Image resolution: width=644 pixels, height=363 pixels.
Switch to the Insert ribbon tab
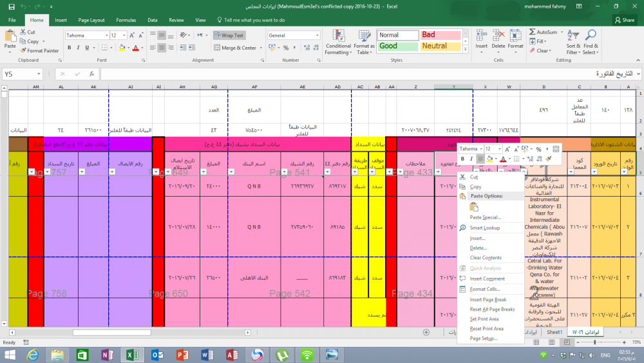(x=61, y=20)
